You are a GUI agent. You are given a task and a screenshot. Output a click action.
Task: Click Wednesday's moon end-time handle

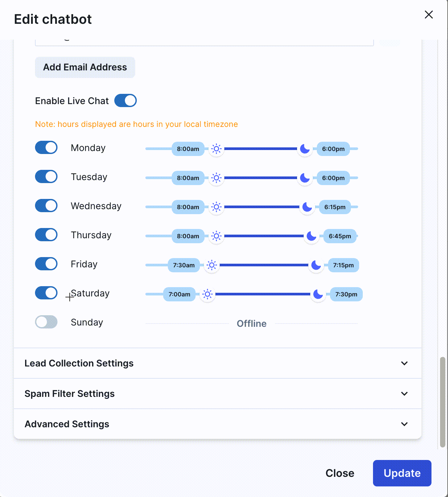click(x=307, y=207)
